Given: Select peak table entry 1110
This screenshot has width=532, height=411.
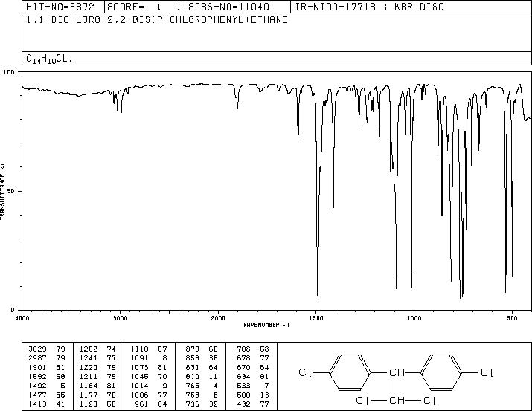Looking at the screenshot, I should coord(140,349).
